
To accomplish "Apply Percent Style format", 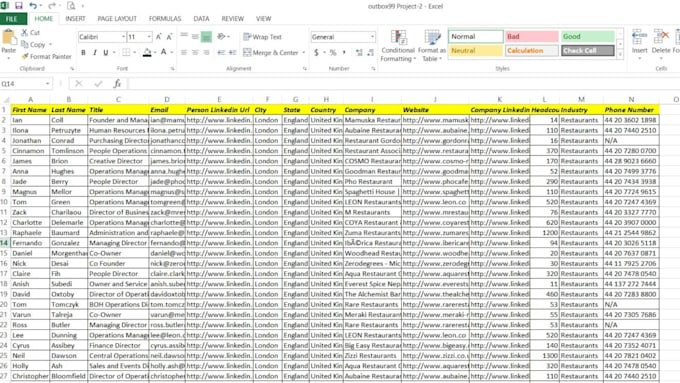I will [333, 52].
